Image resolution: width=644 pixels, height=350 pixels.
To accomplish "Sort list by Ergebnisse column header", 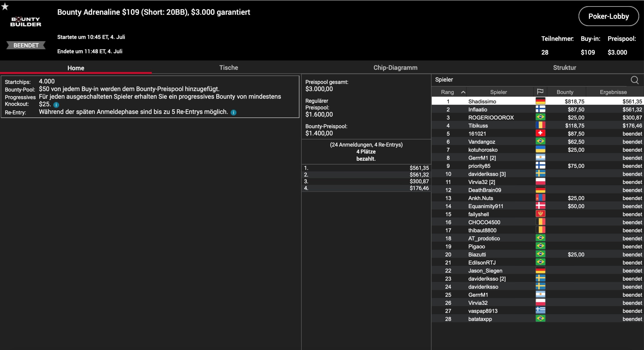I will [613, 92].
